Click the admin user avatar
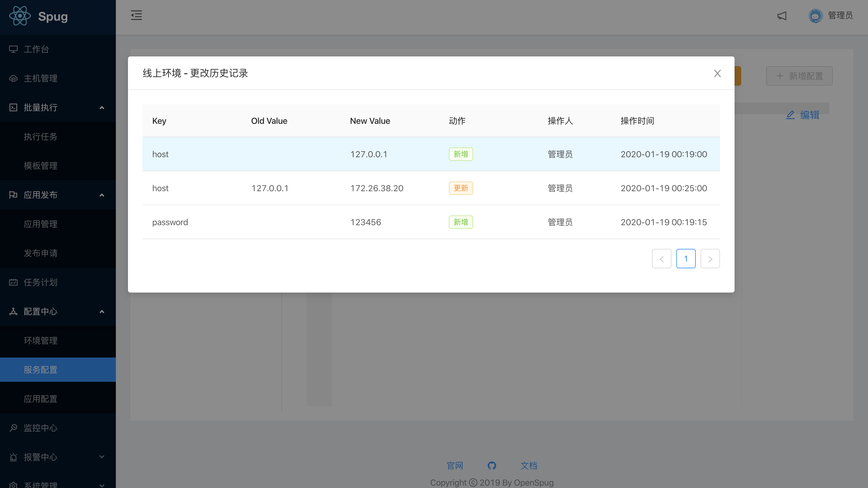 click(x=815, y=15)
